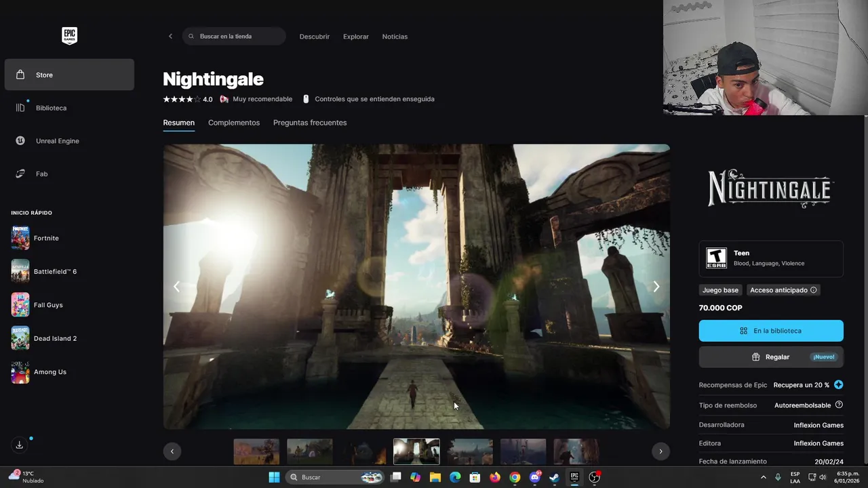Click the Fab logo icon

point(20,174)
